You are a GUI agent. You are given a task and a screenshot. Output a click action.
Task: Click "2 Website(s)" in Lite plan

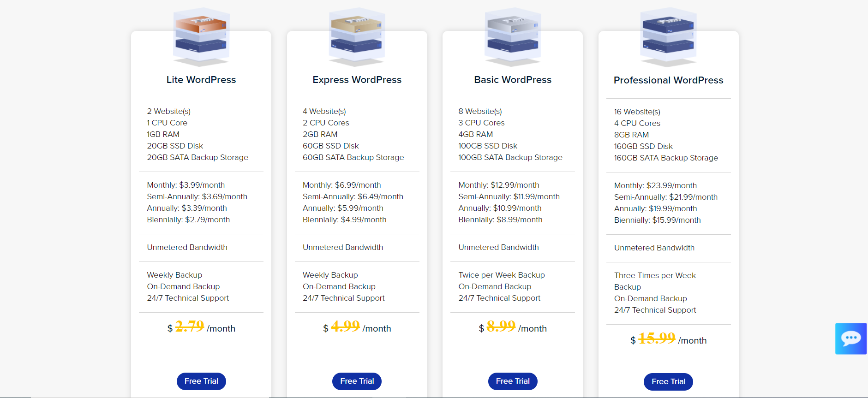pyautogui.click(x=169, y=111)
